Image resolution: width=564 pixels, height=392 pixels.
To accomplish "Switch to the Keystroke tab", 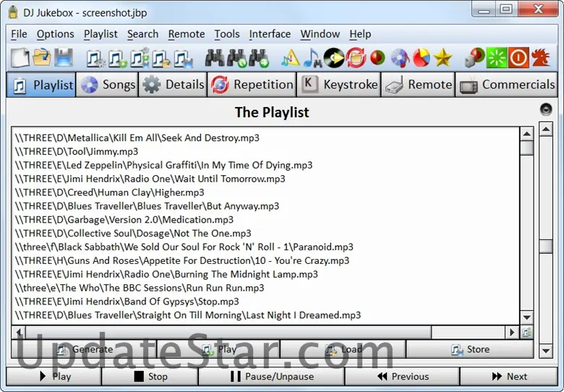I will tap(338, 85).
